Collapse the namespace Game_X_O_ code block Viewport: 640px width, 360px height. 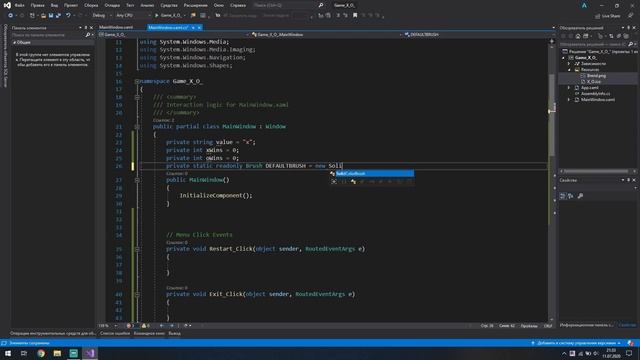pos(137,81)
